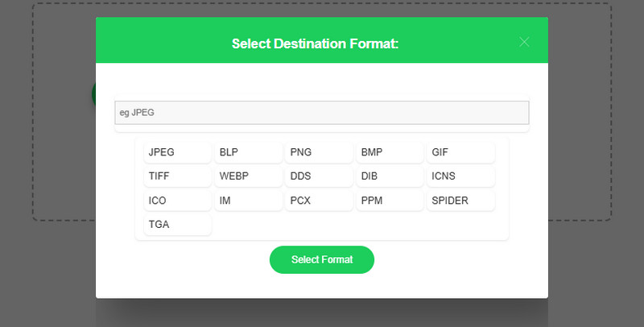
Task: Select the TIFF format option
Action: (177, 176)
